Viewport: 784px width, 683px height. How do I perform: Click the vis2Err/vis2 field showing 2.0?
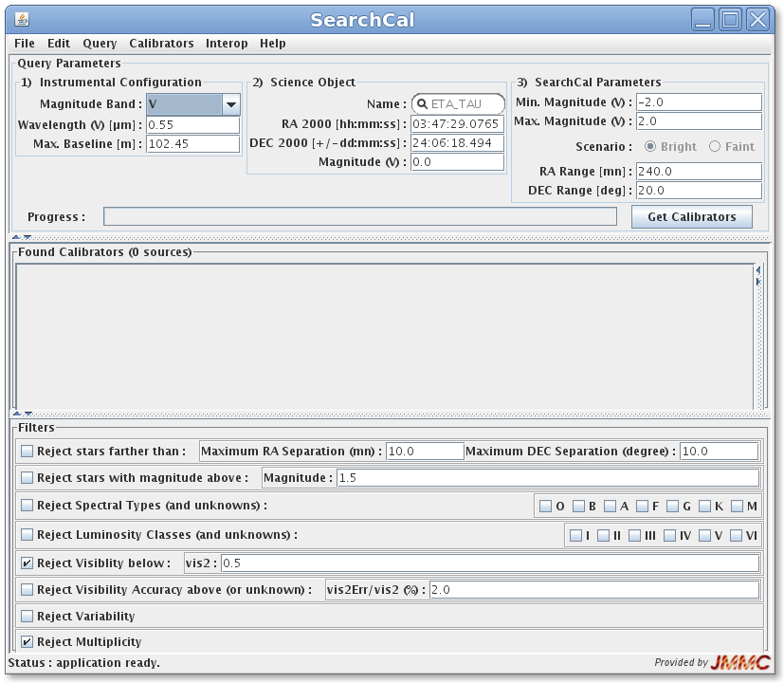click(594, 589)
